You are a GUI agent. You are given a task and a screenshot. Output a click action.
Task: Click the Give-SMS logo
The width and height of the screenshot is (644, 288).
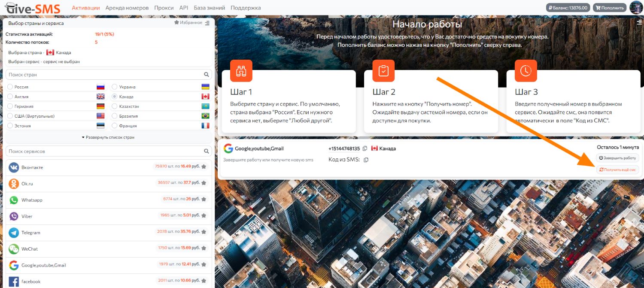click(33, 8)
